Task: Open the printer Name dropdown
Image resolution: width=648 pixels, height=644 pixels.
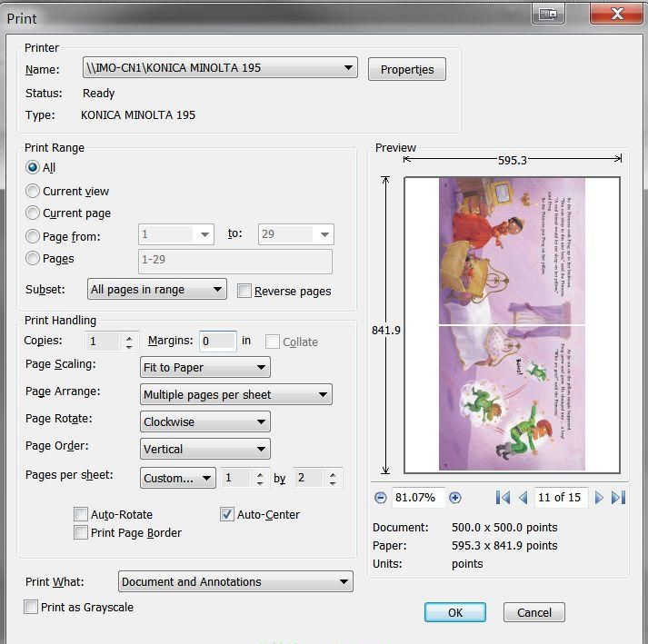Action: tap(220, 67)
